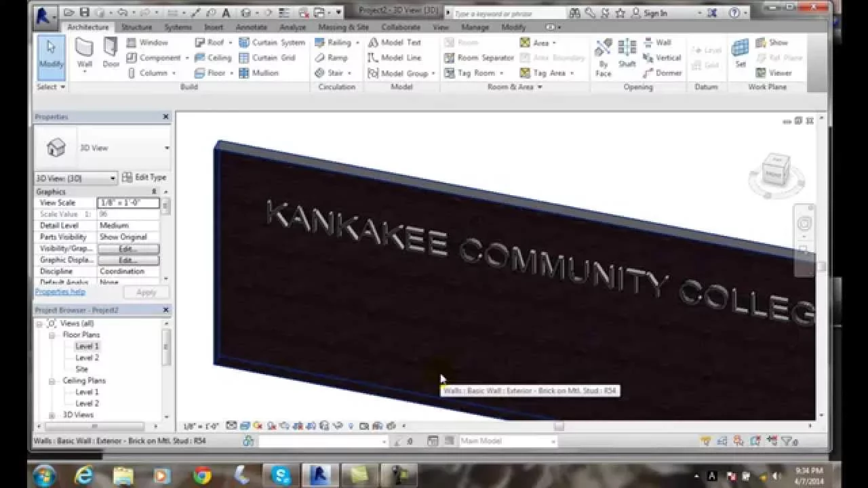Expand the 3D Views tree node
This screenshot has height=488, width=868.
(52, 415)
